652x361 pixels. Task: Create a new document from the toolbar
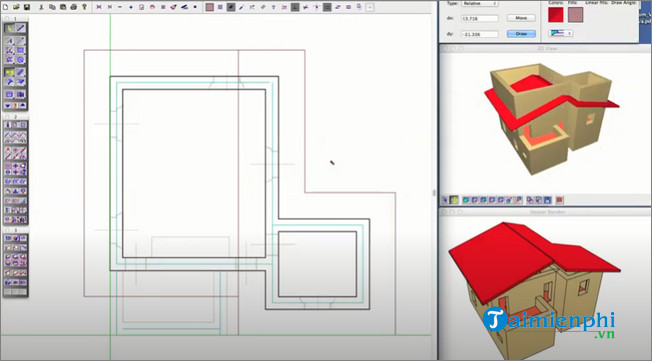[6, 7]
